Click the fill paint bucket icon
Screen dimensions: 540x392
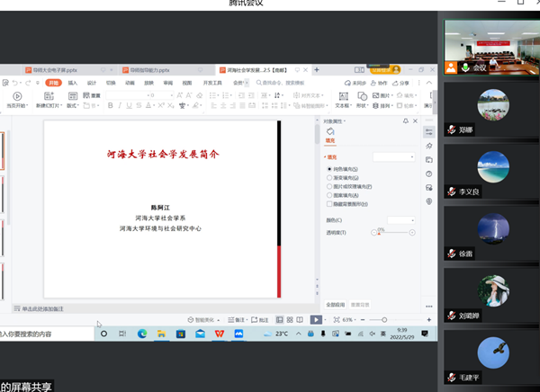pos(330,132)
